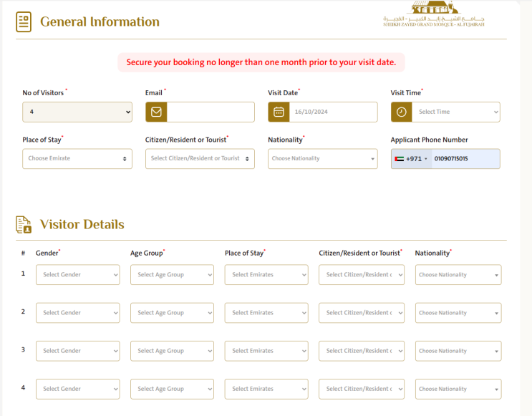Screen dimensions: 532x416
Task: Open Citizen/Resident dropdown for visitor 3
Action: tap(362, 351)
